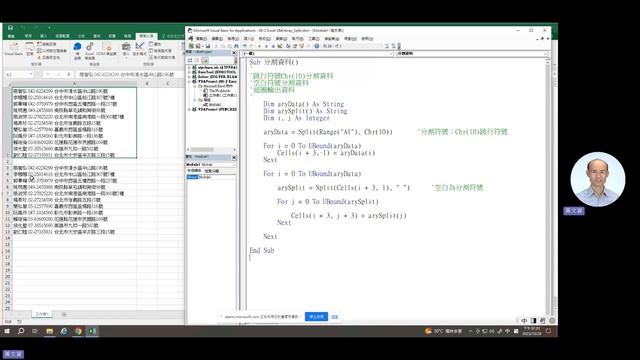Switch to 字母順序 tab in Properties pane
The width and height of the screenshot is (640, 360).
point(194,171)
